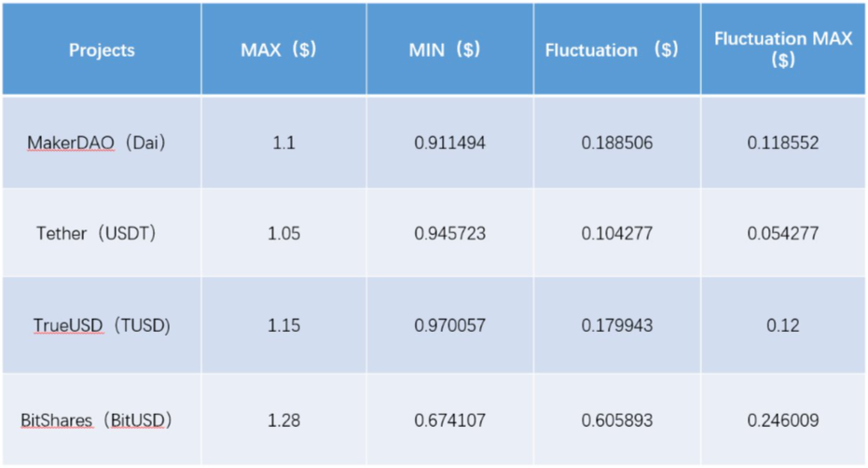Select the value 0.054277
868x468 pixels.
(783, 233)
